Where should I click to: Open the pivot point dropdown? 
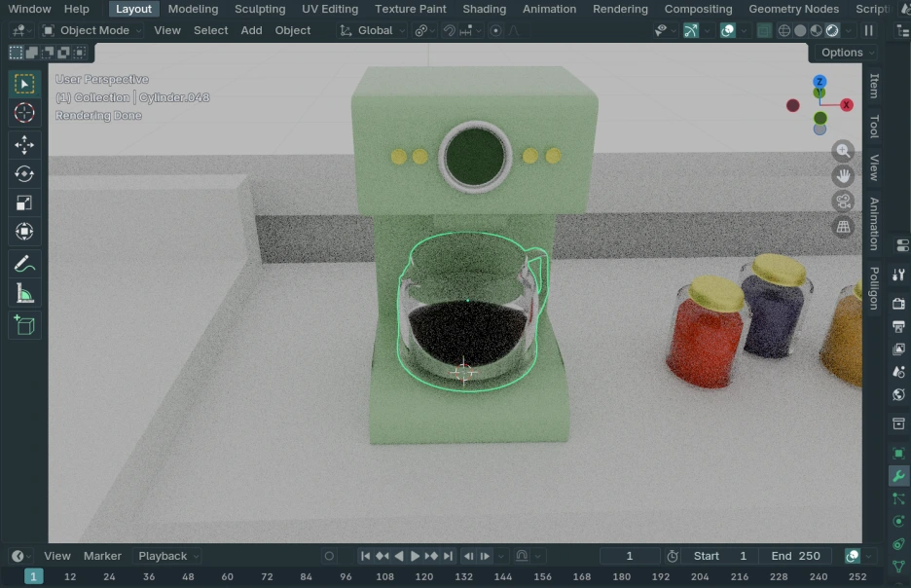click(425, 31)
